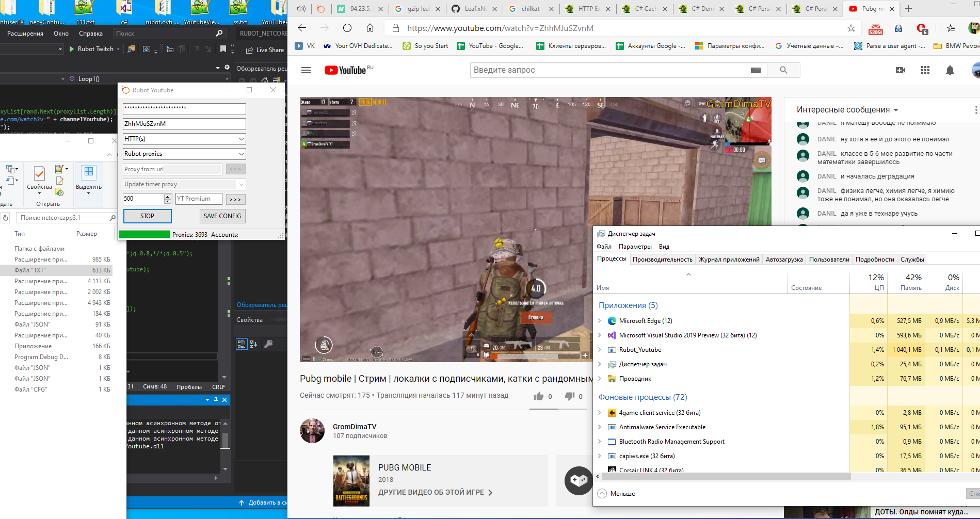Open YouTube notifications bell
Screen dimensions: 980x519
click(x=950, y=70)
